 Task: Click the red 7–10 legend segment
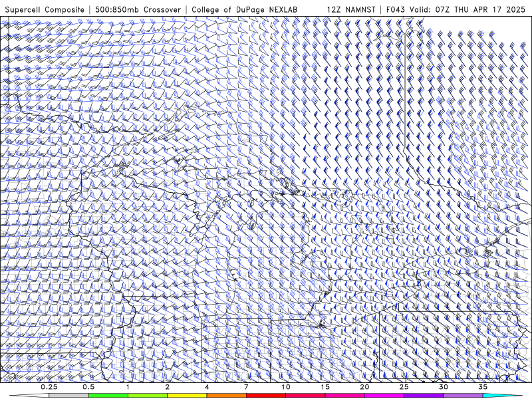[x=265, y=396]
